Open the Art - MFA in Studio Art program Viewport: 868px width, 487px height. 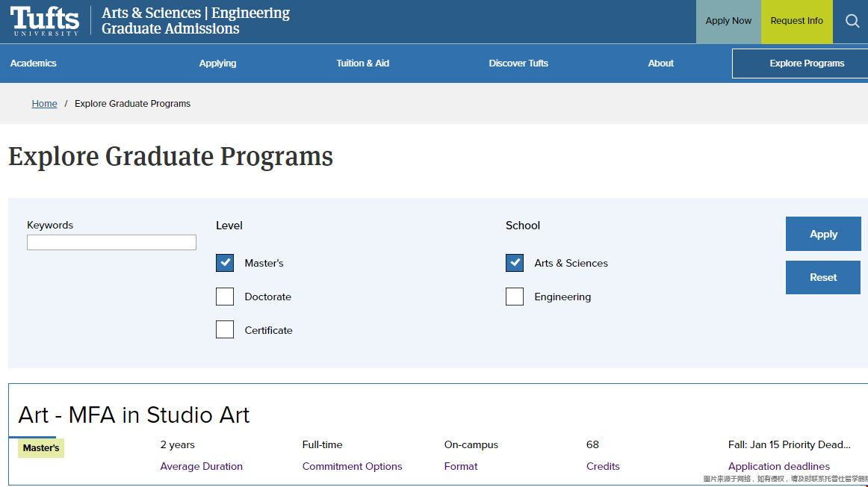[x=134, y=415]
